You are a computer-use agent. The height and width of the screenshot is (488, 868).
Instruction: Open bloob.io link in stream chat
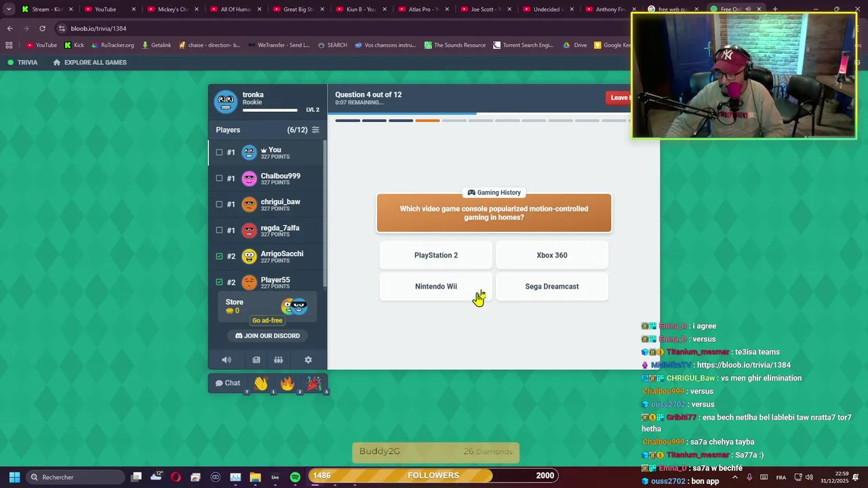tap(743, 365)
